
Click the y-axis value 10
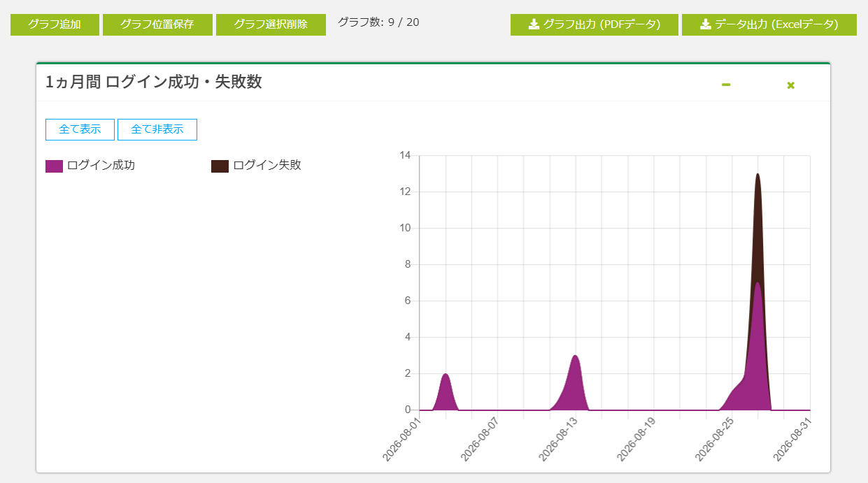click(x=405, y=228)
